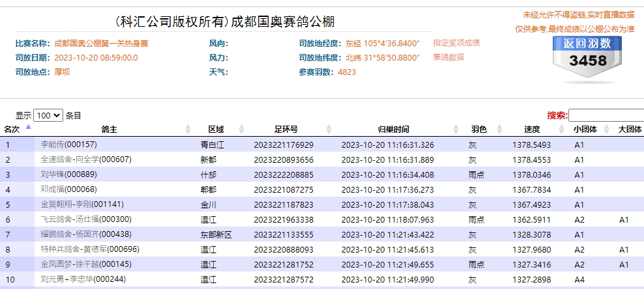Click the 搜索 search input box

click(606, 115)
